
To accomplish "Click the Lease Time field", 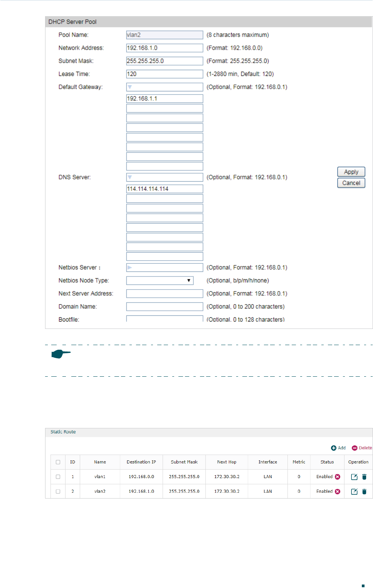I will (x=165, y=74).
